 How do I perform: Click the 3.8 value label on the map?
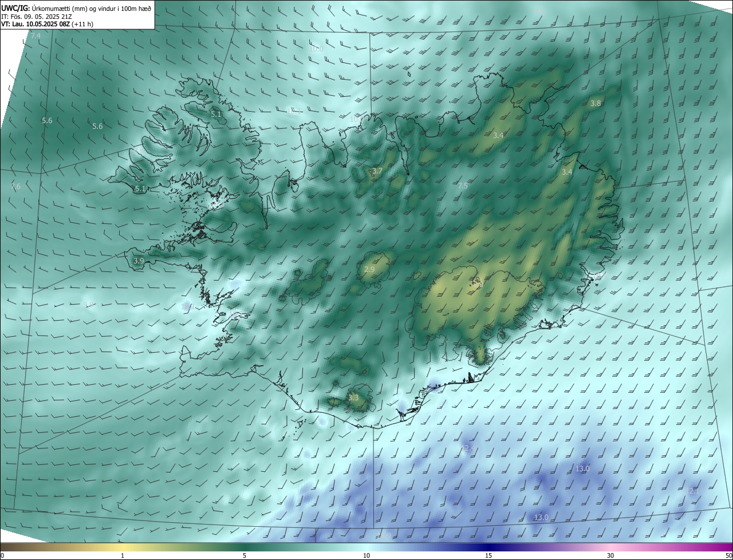pos(596,104)
